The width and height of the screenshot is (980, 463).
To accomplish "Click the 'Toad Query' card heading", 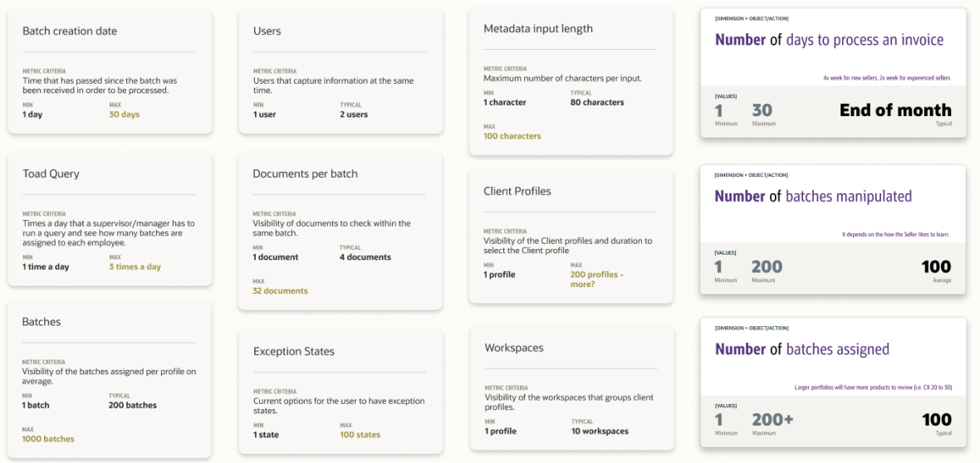I will (x=51, y=173).
